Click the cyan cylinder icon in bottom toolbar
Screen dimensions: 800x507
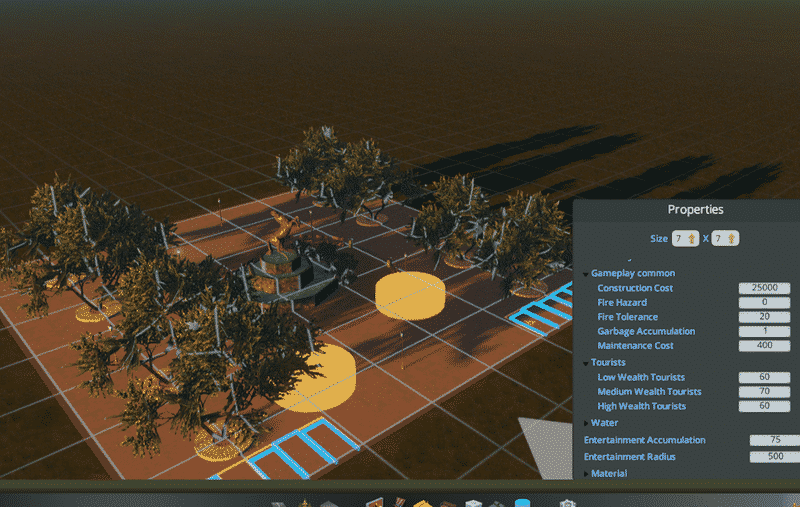(x=520, y=502)
